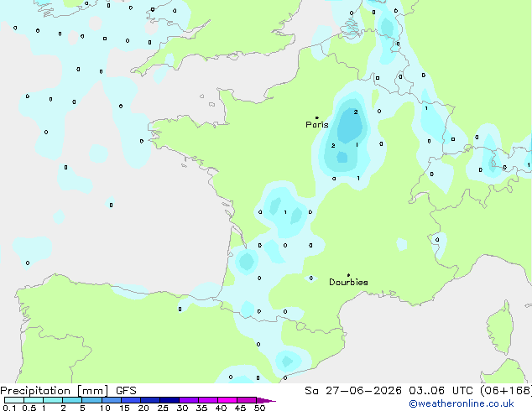Image resolution: width=532 pixels, height=411 pixels.
Task: Click the Dourbies location label
Action: pos(348,282)
